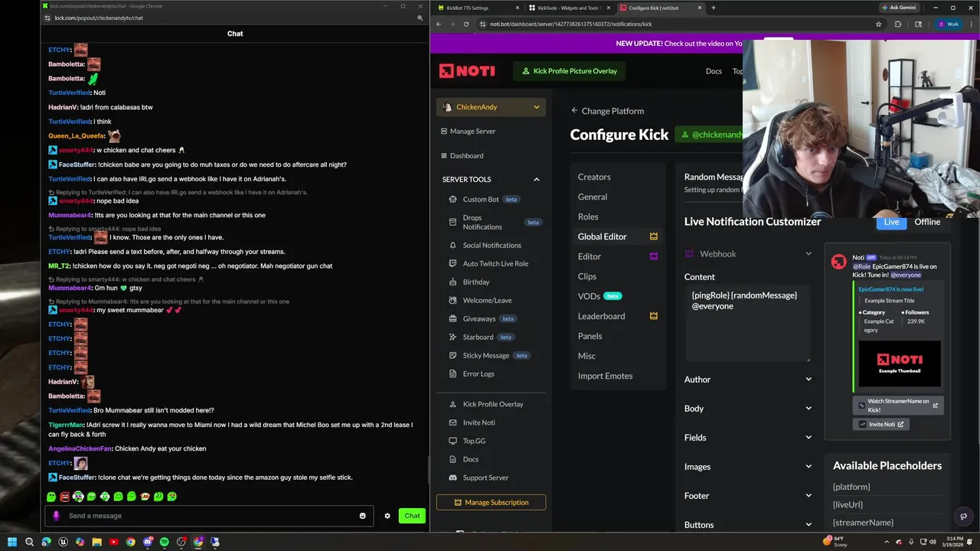
Task: Open Starboard in sidebar
Action: 478,337
